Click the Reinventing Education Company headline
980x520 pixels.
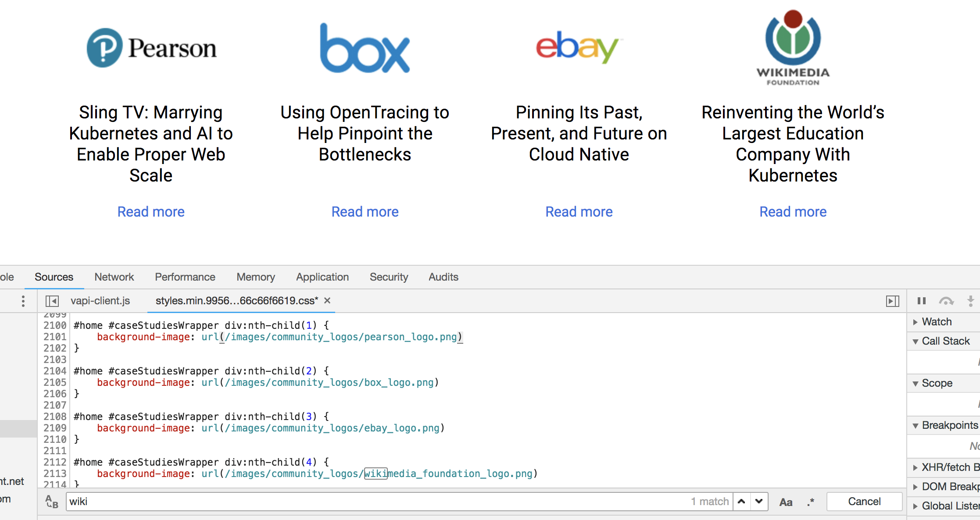tap(793, 144)
